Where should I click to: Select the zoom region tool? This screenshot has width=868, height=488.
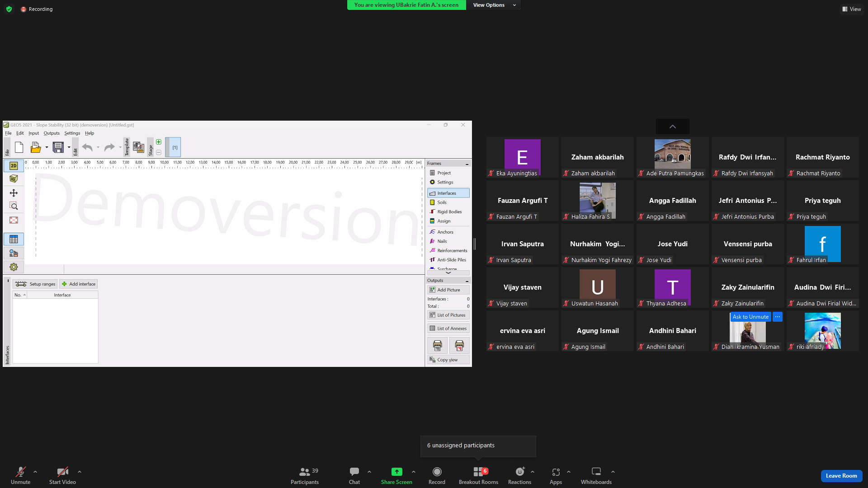click(14, 206)
